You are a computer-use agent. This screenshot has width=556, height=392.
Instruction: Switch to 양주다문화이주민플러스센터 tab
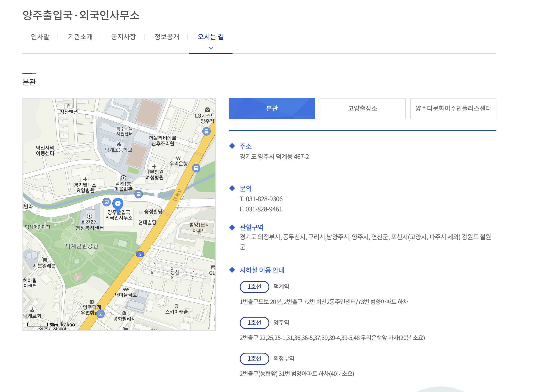[x=453, y=109]
